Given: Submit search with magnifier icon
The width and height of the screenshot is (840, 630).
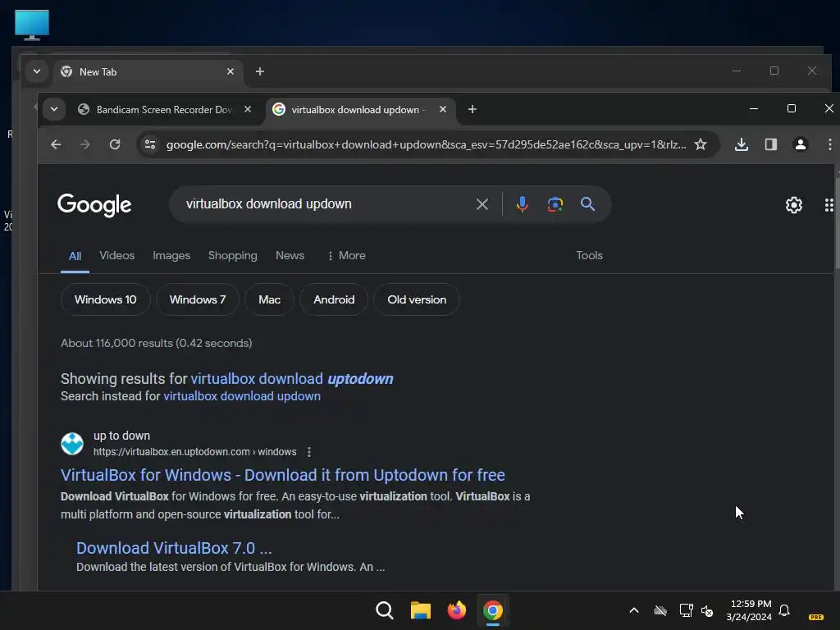Looking at the screenshot, I should 587,204.
